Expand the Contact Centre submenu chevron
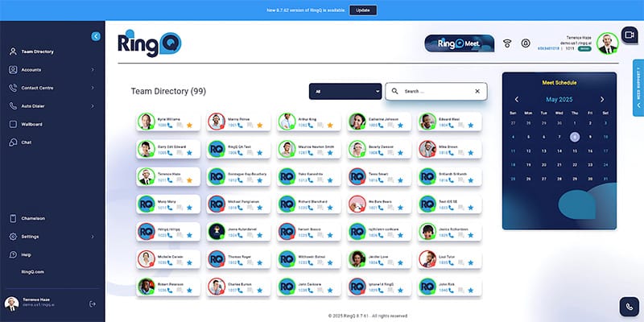644x322 pixels. [x=93, y=88]
